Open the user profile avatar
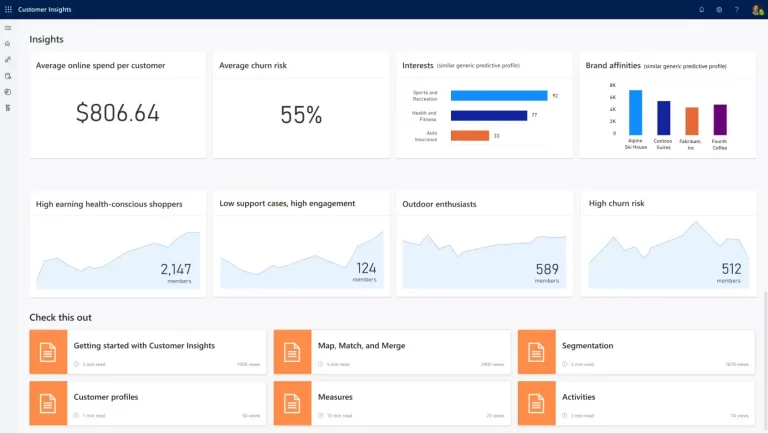768x433 pixels. pyautogui.click(x=757, y=9)
